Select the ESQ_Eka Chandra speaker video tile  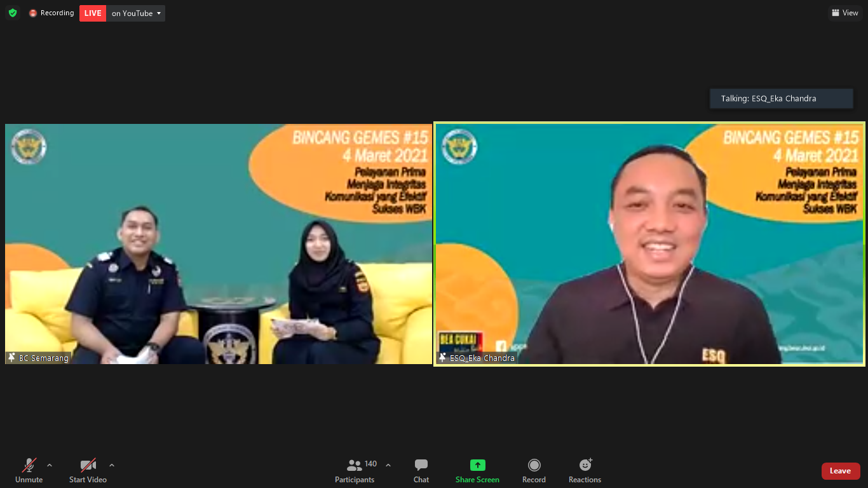click(649, 244)
